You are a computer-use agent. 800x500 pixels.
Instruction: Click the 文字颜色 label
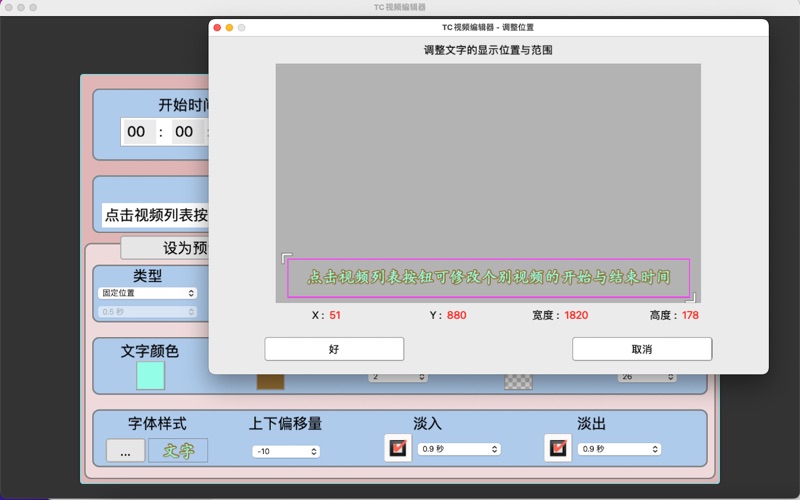(x=150, y=351)
